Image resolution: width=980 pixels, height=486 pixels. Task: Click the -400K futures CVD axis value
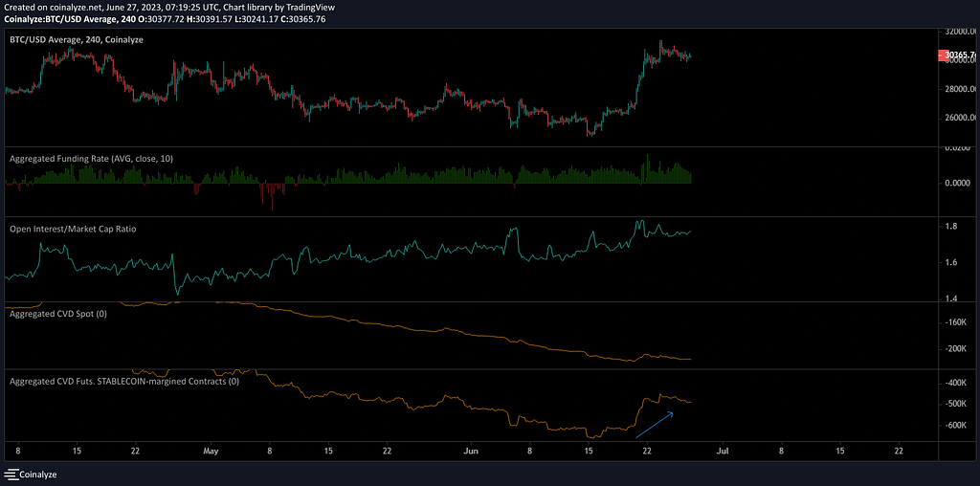pos(956,383)
